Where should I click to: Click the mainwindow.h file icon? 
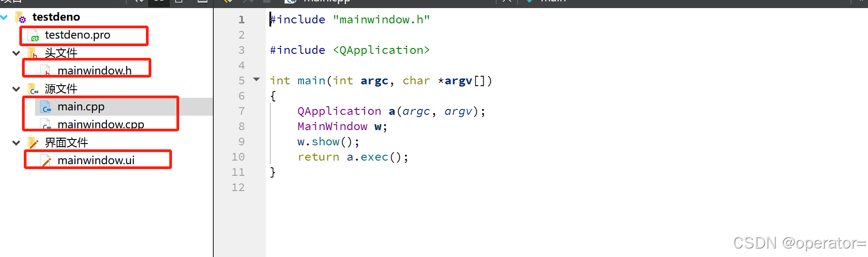click(46, 70)
